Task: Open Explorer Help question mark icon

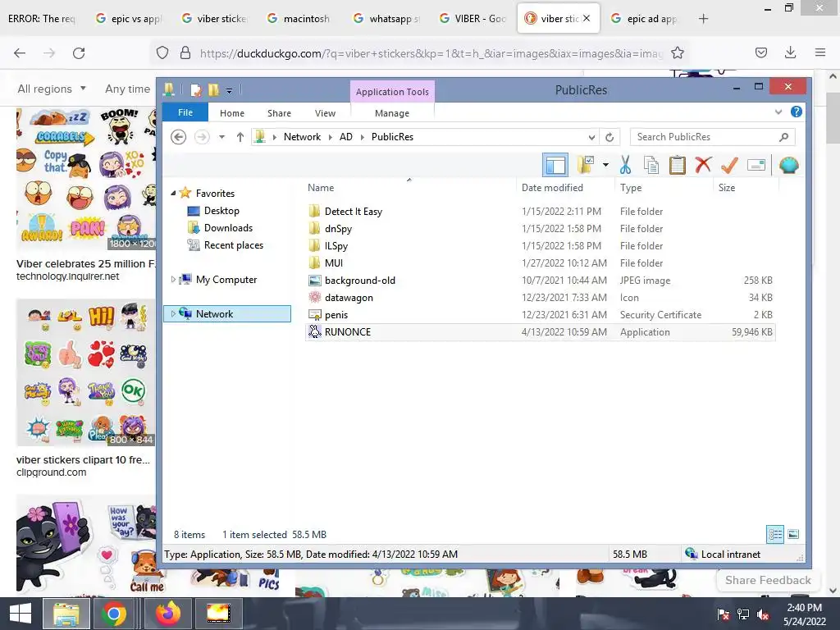Action: (796, 112)
